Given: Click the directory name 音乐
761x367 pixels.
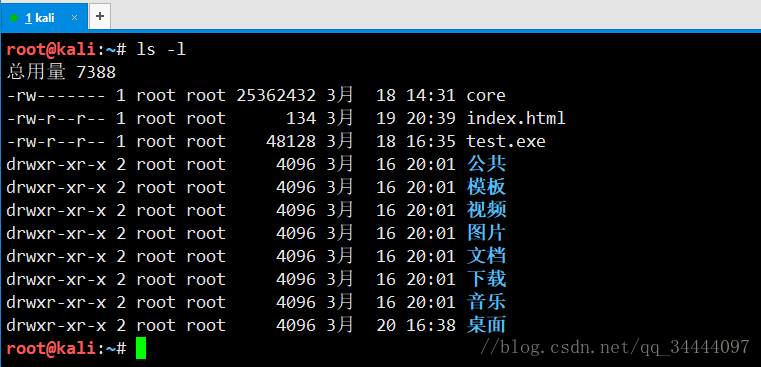Looking at the screenshot, I should [x=486, y=302].
